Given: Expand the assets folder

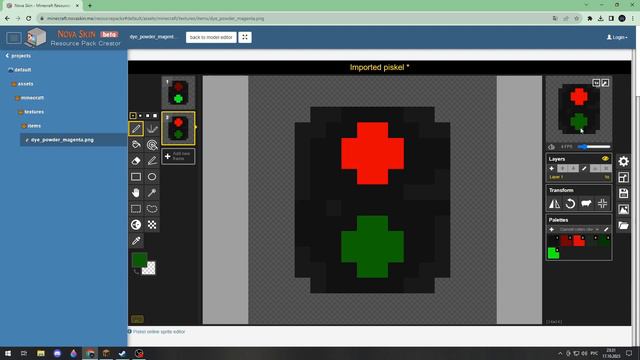Looking at the screenshot, I should click(22, 84).
